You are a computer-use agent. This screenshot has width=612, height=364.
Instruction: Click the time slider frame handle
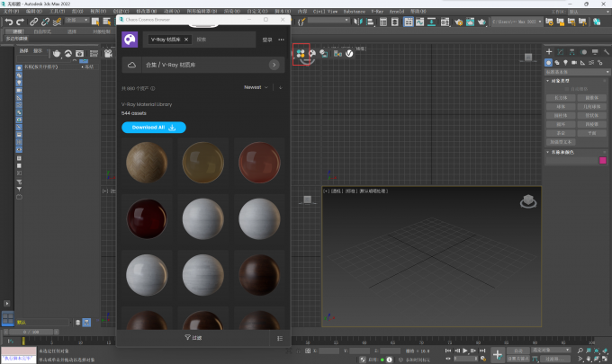(31, 332)
